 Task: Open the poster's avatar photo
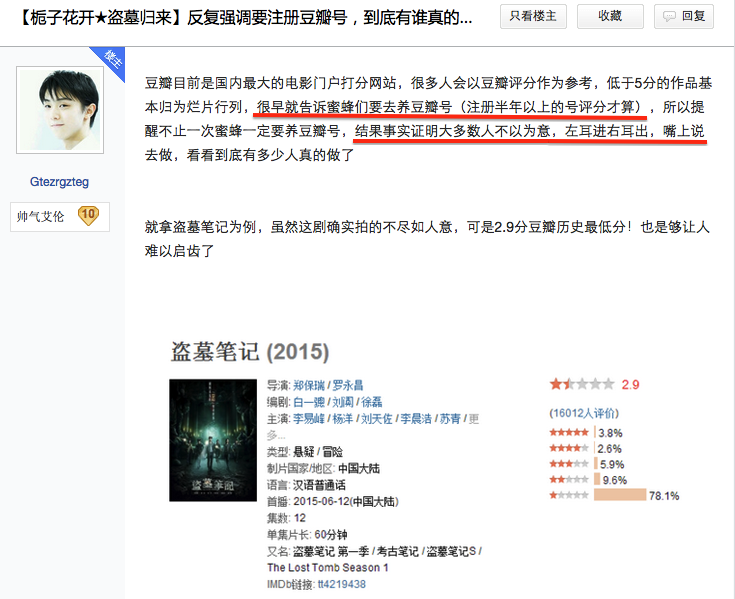(x=60, y=110)
